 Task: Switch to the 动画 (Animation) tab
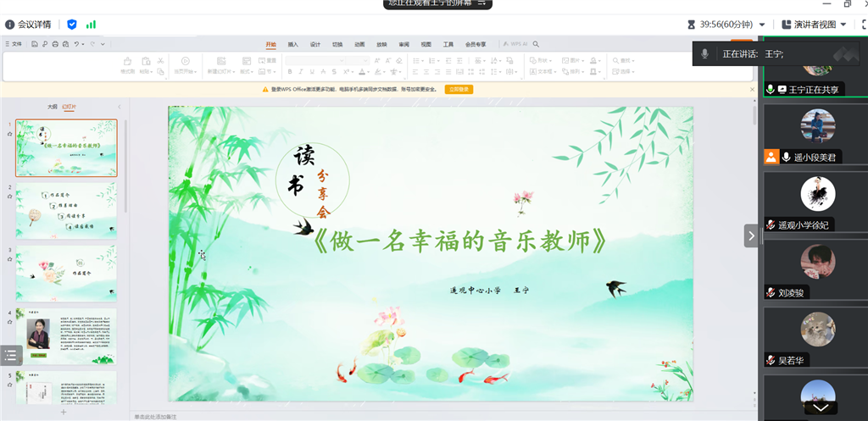coord(359,44)
